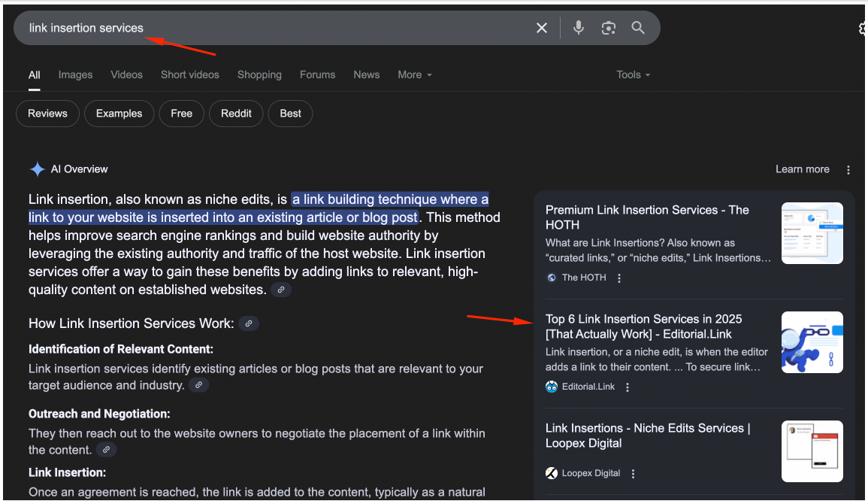Apply the Best filter chip

pos(291,114)
